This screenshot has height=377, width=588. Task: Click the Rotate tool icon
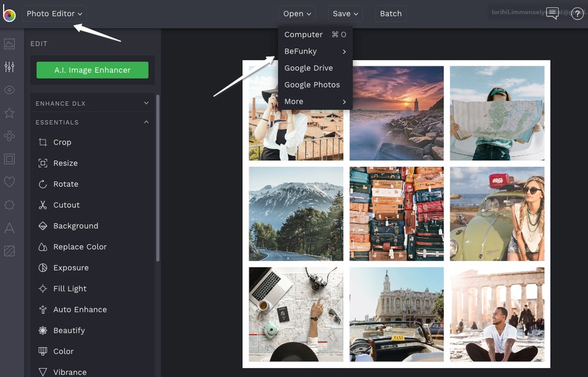pos(43,184)
